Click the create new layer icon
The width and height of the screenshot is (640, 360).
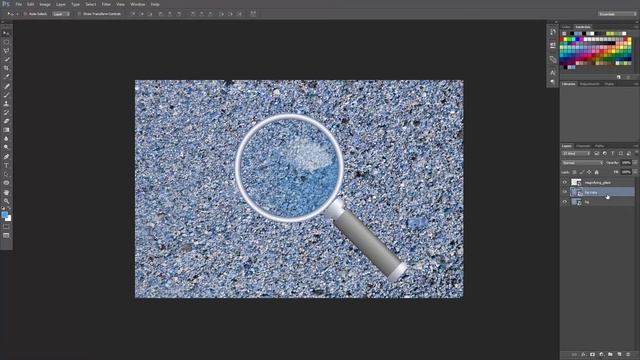[619, 355]
